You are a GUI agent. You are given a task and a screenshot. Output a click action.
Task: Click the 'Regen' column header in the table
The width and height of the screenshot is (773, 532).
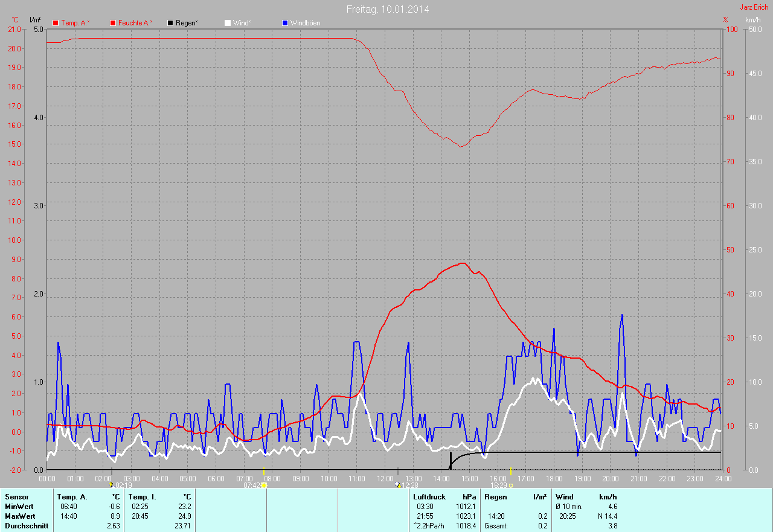(495, 497)
